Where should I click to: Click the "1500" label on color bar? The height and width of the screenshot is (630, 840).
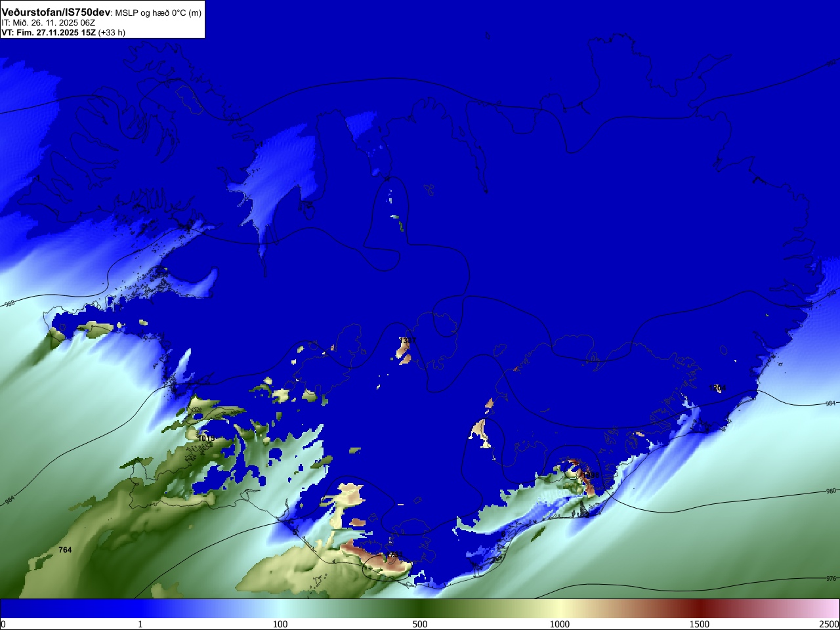click(700, 624)
